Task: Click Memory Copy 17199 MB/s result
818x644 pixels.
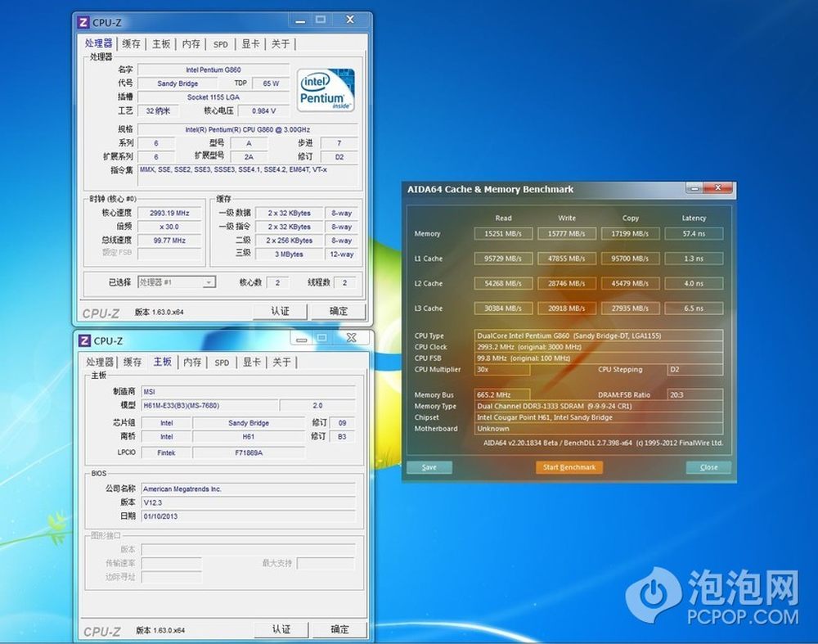Action: point(630,234)
